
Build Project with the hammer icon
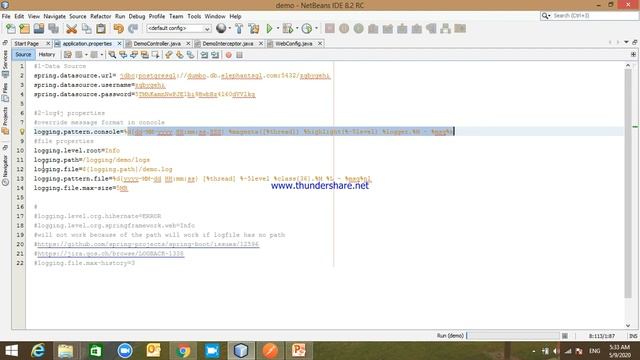(239, 28)
